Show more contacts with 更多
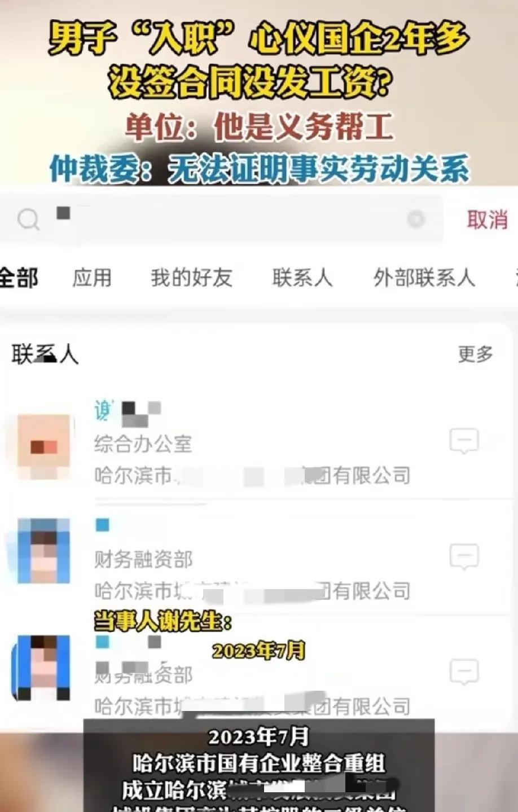518x812 pixels. (475, 354)
